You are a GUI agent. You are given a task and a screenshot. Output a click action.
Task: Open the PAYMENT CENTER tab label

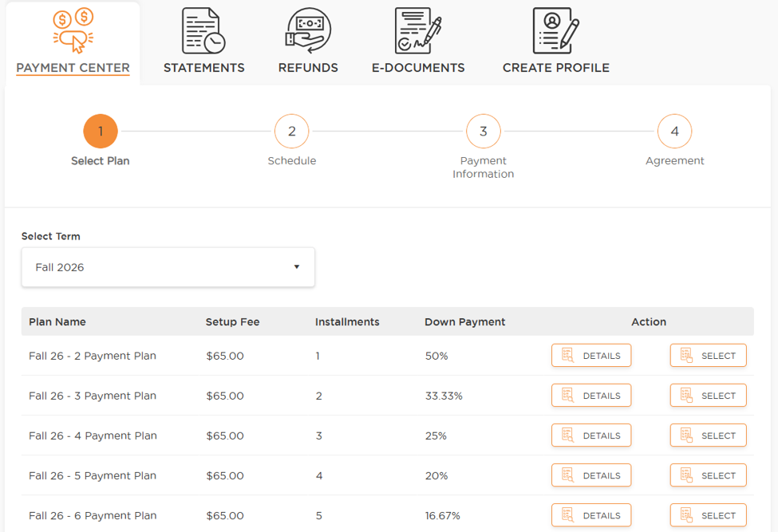point(73,68)
